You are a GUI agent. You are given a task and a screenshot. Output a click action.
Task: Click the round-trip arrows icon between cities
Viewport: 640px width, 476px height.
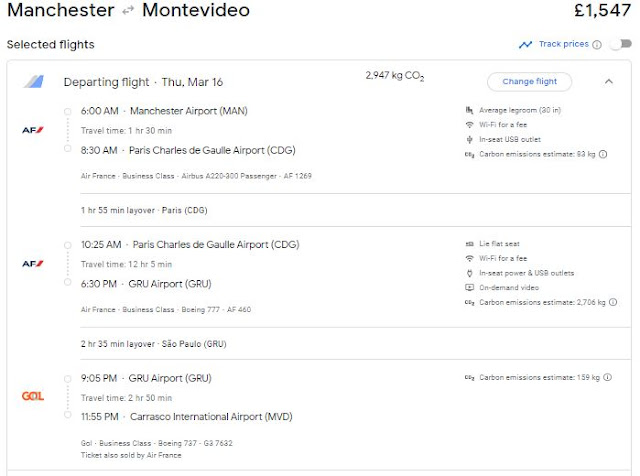pyautogui.click(x=128, y=11)
